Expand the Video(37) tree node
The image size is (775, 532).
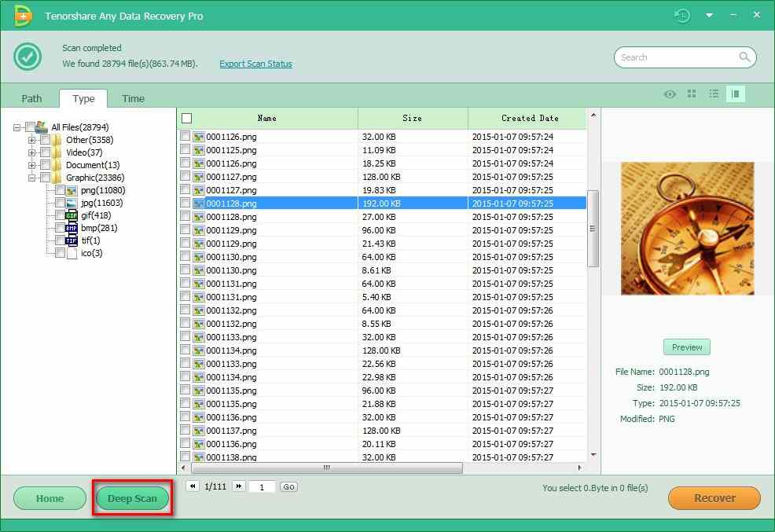32,152
